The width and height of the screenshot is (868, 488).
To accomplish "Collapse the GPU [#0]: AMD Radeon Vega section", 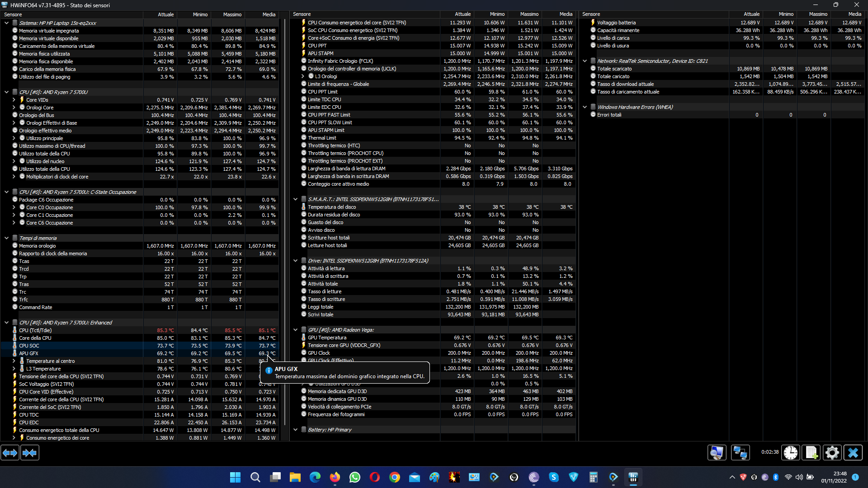I will pos(296,330).
